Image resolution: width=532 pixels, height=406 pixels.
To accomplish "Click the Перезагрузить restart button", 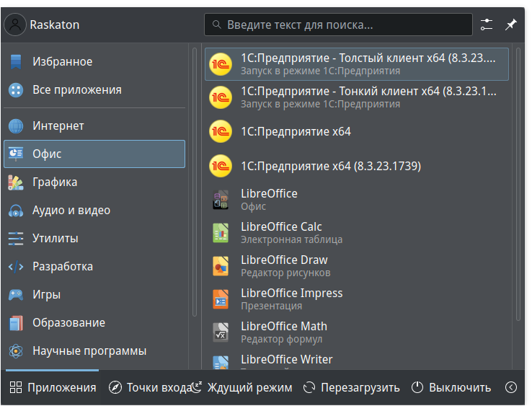I will click(x=352, y=387).
